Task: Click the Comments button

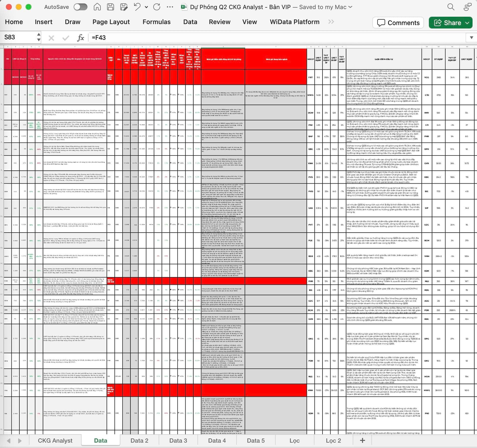Action: click(398, 23)
